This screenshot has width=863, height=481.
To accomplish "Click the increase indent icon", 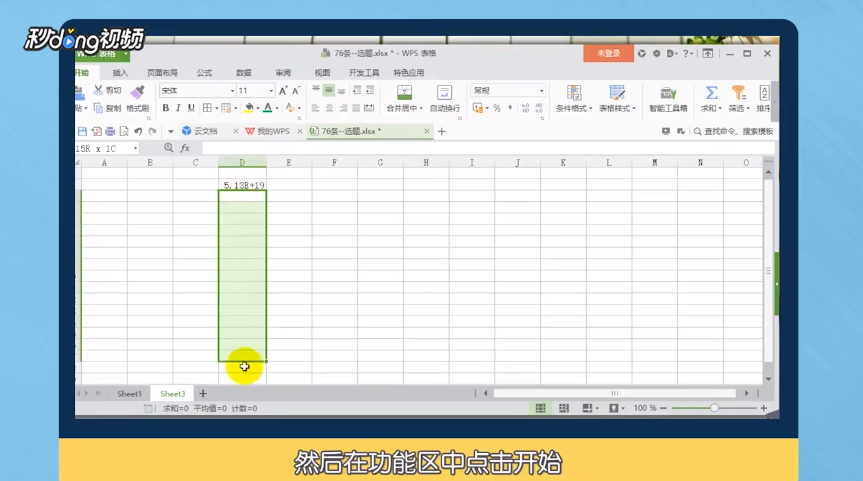I will tap(370, 90).
